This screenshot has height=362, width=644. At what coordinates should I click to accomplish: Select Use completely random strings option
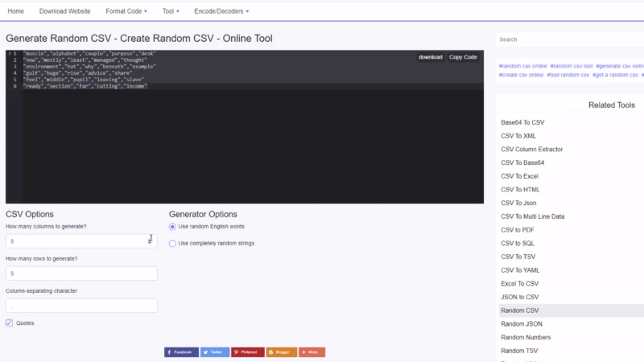[x=173, y=243]
